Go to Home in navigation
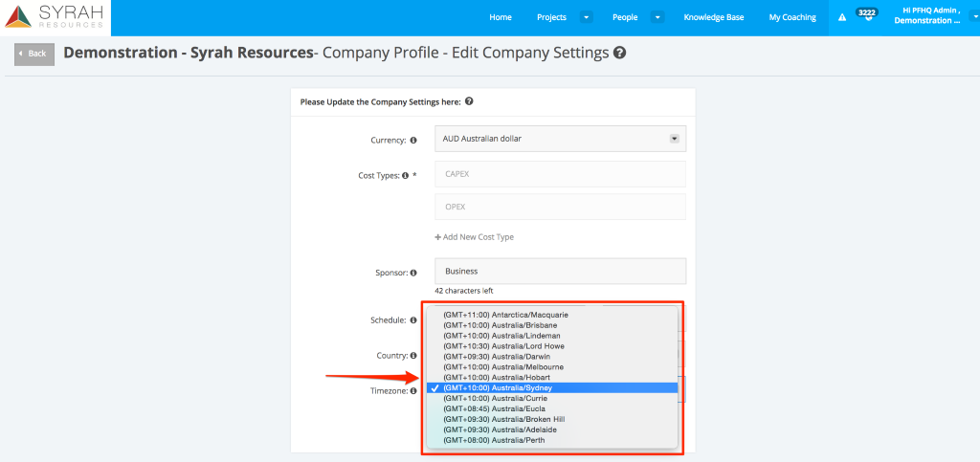This screenshot has height=462, width=980. pyautogui.click(x=500, y=17)
